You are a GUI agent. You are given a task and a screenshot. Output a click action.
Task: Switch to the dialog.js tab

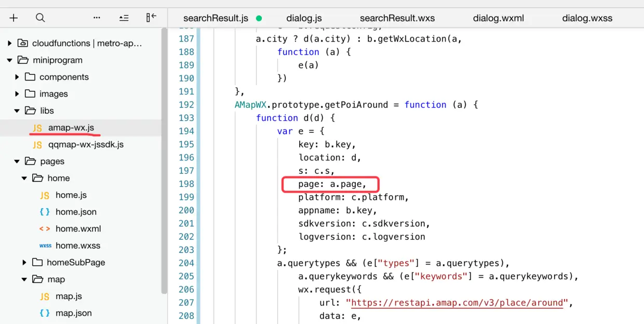point(304,18)
